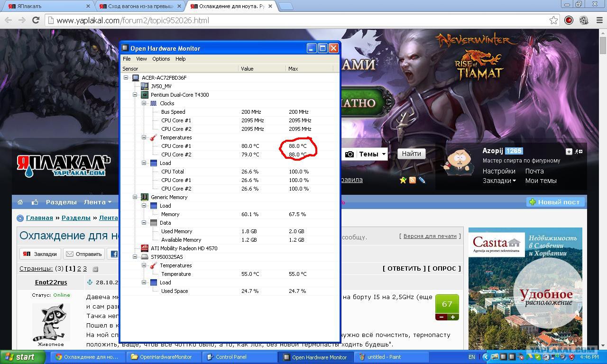Click the anchor icon next to the post date
607x364 pixels.
(x=89, y=282)
